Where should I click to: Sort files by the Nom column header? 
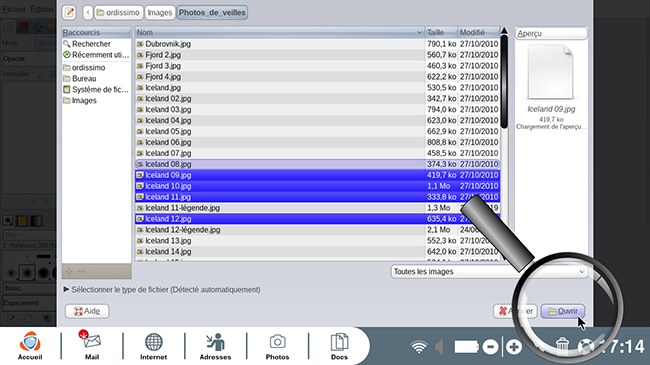coord(280,32)
